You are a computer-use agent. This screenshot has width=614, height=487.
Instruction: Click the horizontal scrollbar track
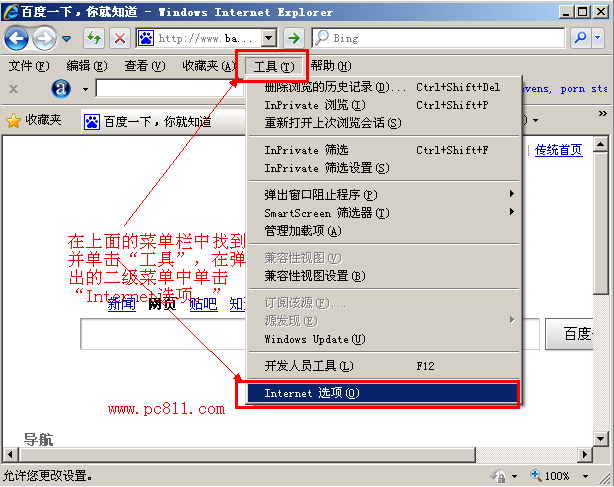tap(527, 455)
